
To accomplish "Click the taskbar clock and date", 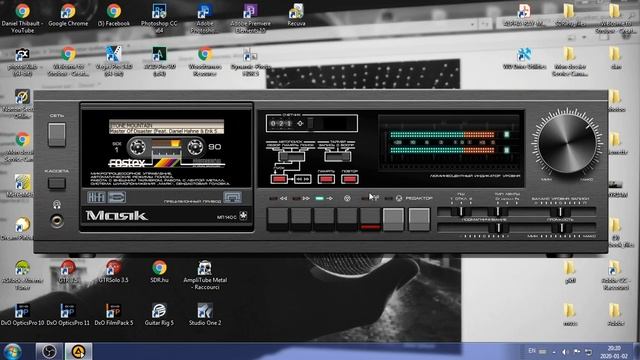I will (x=614, y=352).
